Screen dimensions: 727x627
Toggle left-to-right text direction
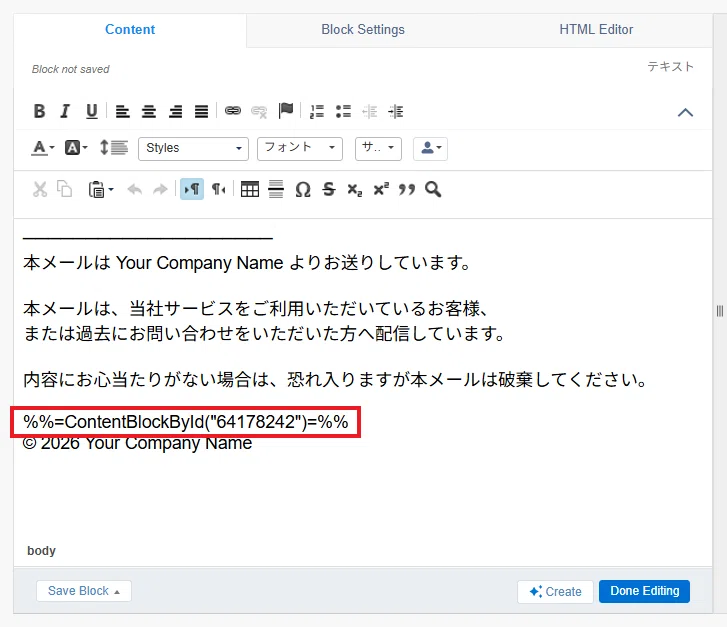click(x=192, y=189)
